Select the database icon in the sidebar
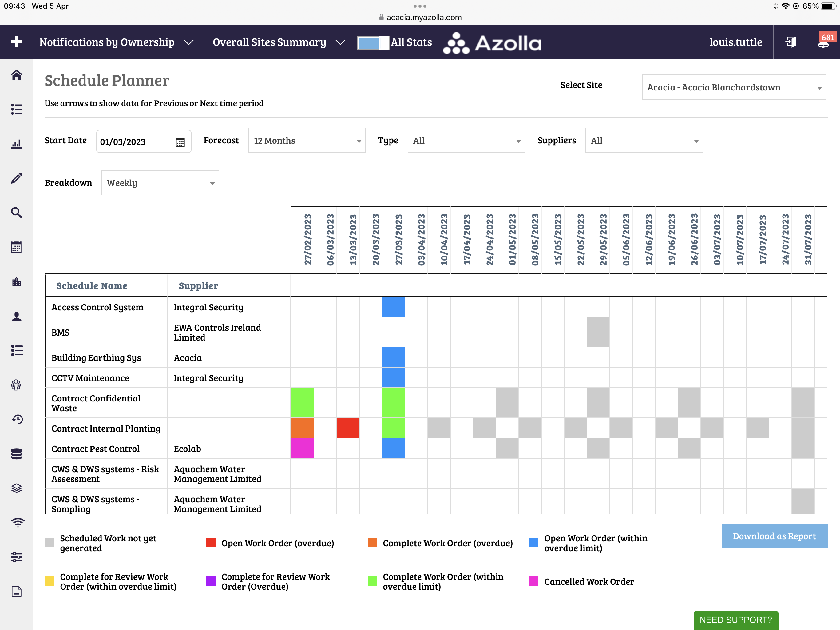The width and height of the screenshot is (840, 630). tap(16, 454)
